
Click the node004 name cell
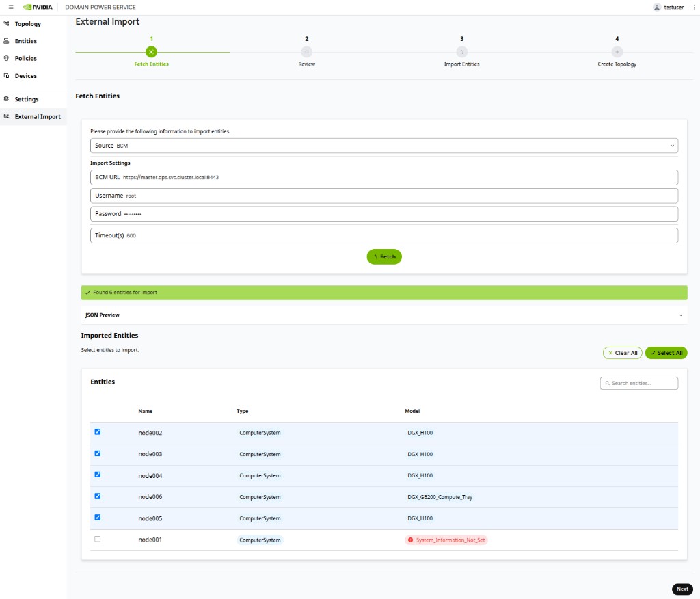coord(150,476)
